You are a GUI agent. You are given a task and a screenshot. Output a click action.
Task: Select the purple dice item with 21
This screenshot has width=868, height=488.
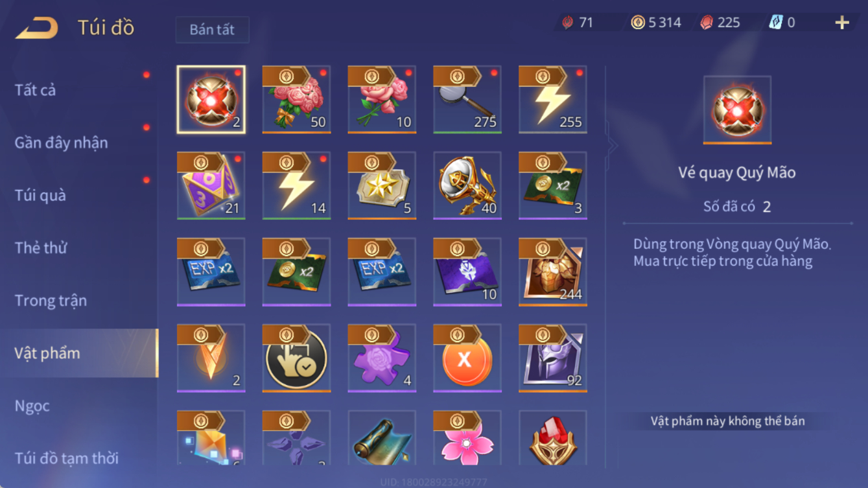pyautogui.click(x=211, y=185)
